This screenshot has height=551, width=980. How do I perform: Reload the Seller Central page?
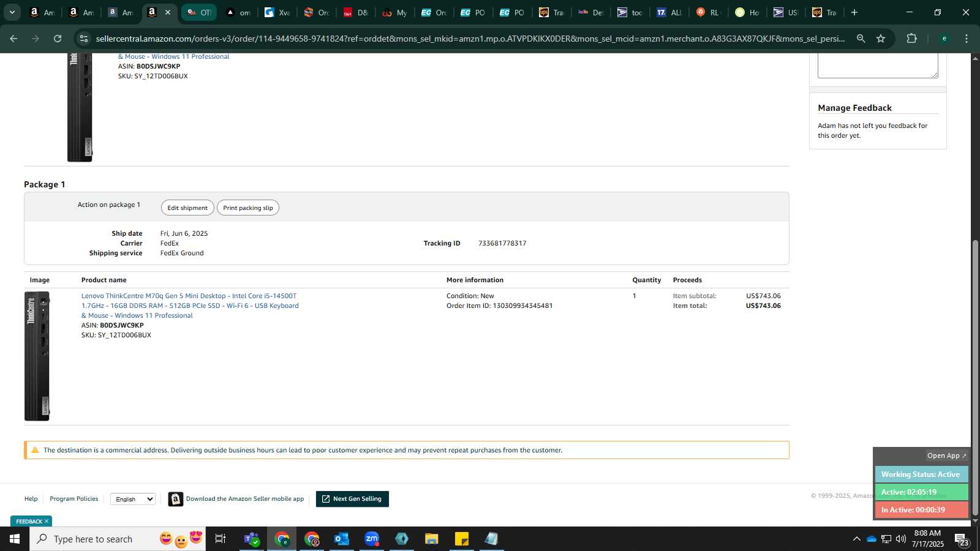coord(58,39)
